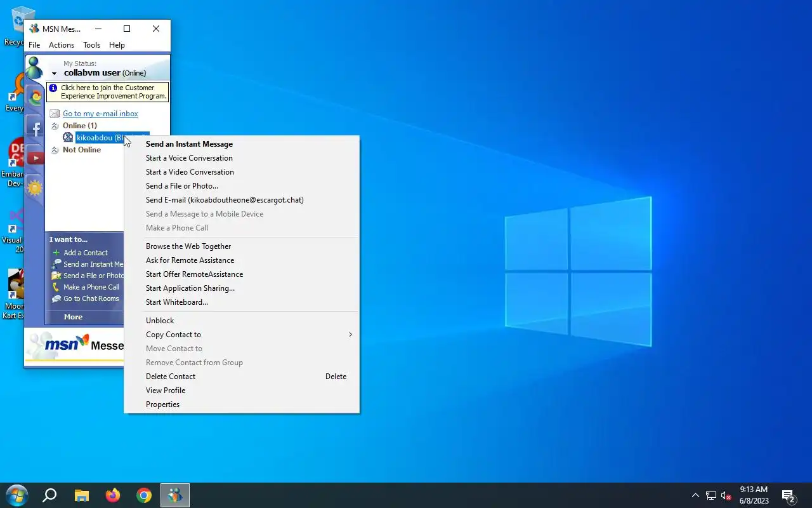
Task: Click the Send a File or Photo icon
Action: pyautogui.click(x=56, y=276)
